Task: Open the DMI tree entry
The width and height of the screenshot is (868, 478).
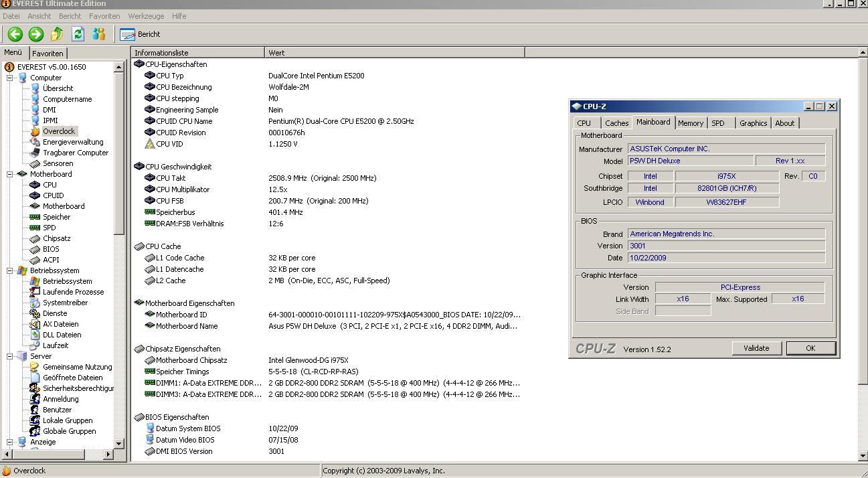Action: click(49, 110)
